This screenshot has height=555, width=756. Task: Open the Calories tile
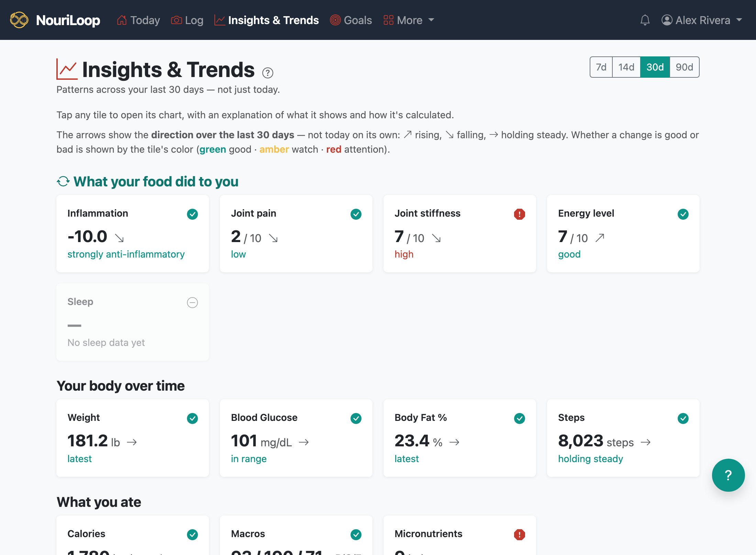tap(133, 535)
